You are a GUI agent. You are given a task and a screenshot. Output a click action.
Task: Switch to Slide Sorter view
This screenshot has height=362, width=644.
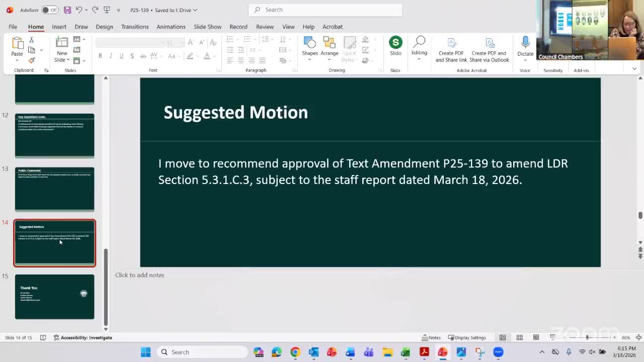(519, 337)
